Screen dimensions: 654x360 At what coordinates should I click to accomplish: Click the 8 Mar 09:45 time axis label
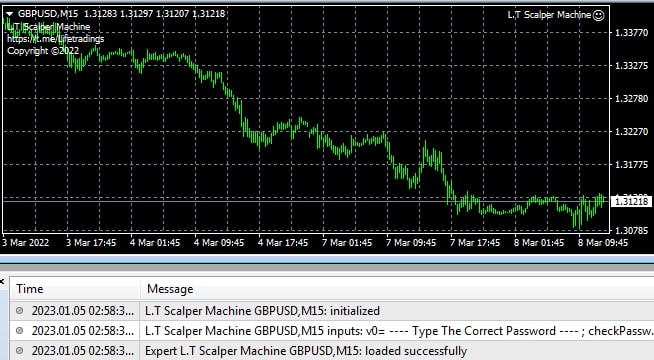coord(603,242)
